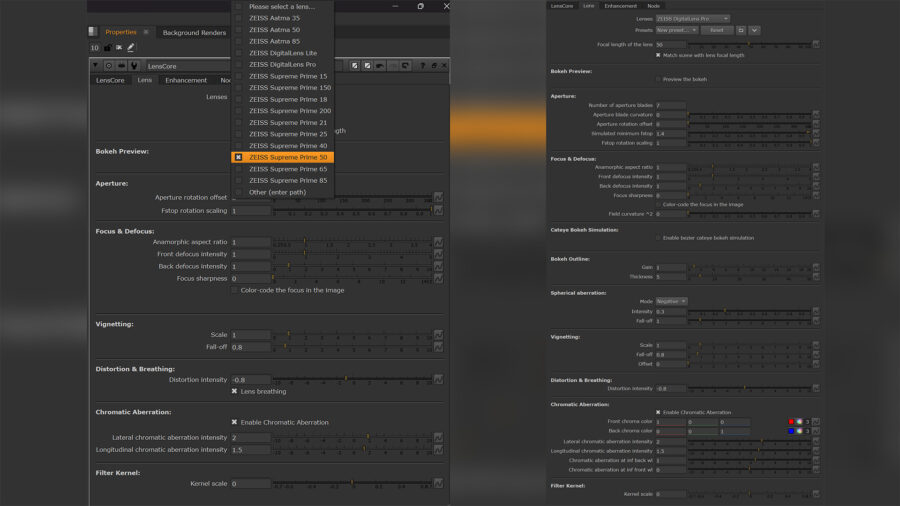This screenshot has width=900, height=506.
Task: Open animation menu for Kernel scale, left panel
Action: pos(439,484)
